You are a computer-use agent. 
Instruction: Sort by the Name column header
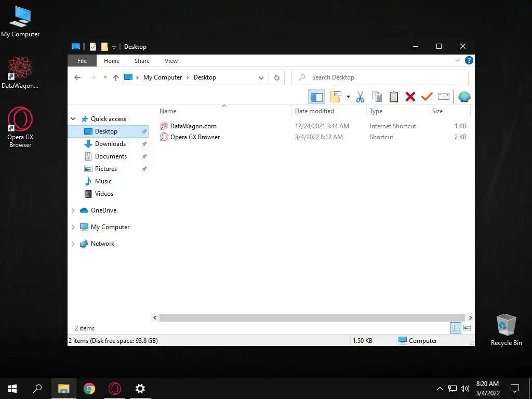[x=224, y=111]
